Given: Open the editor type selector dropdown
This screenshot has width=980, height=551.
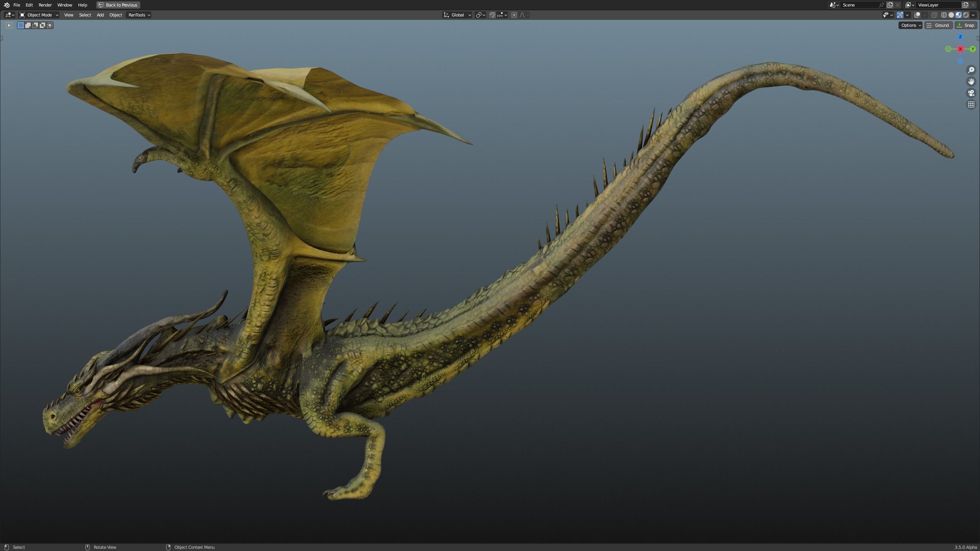Looking at the screenshot, I should [x=10, y=15].
